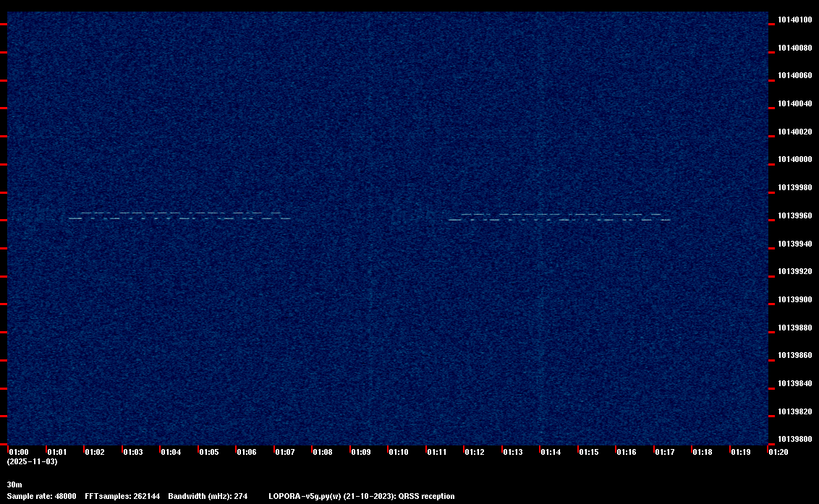Image resolution: width=819 pixels, height=504 pixels.
Task: Click the 10139900 frequency label
Action: [795, 300]
